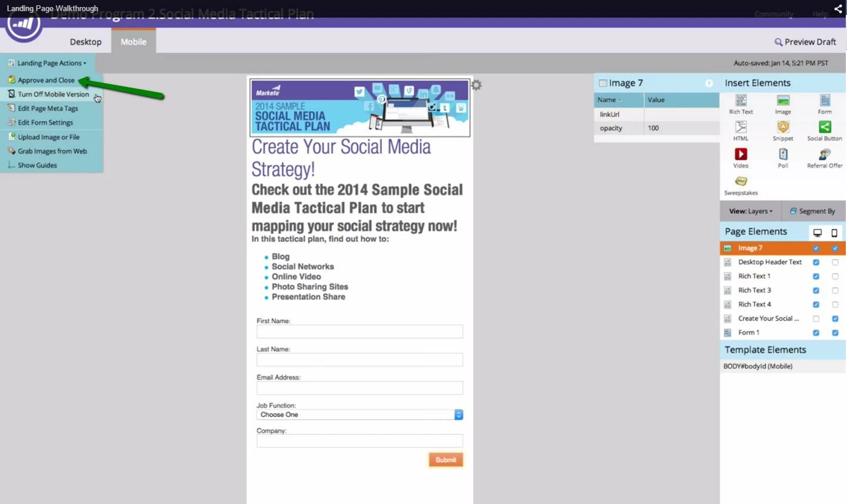847x504 pixels.
Task: Insert a Rich Text element
Action: tap(741, 104)
